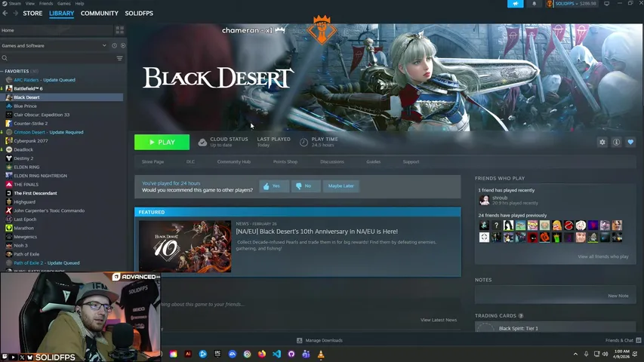Open Black Desert game settings gear
644x362 pixels.
[602, 142]
